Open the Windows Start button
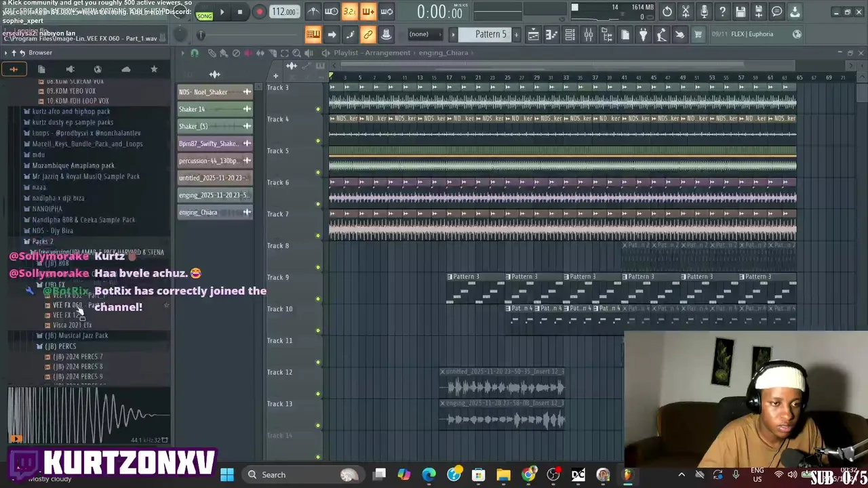 (x=226, y=474)
